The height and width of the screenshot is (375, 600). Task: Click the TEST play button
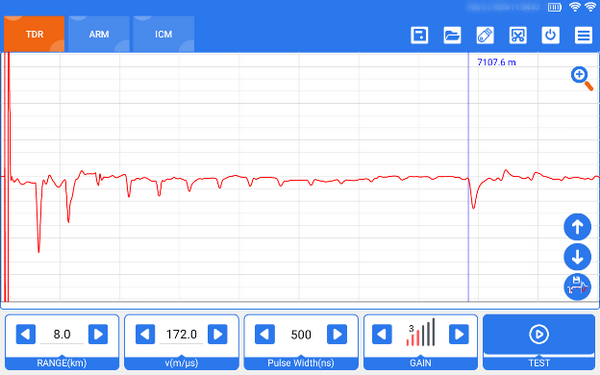[x=539, y=334]
